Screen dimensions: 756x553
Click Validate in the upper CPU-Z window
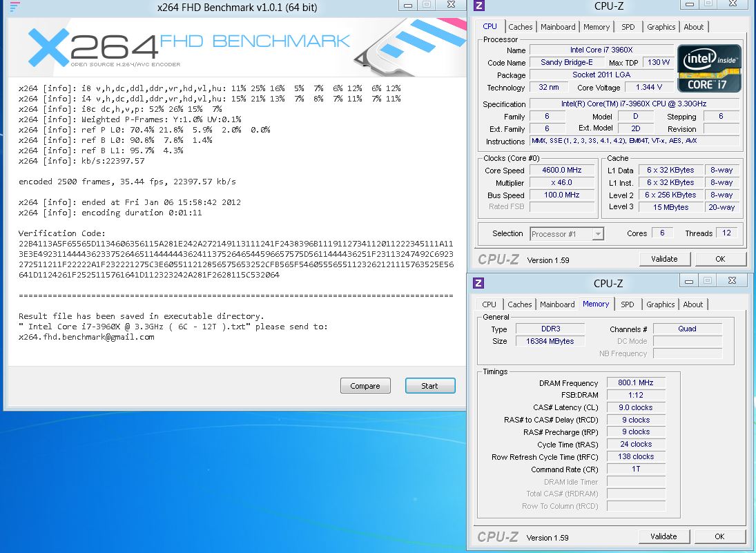click(x=663, y=260)
